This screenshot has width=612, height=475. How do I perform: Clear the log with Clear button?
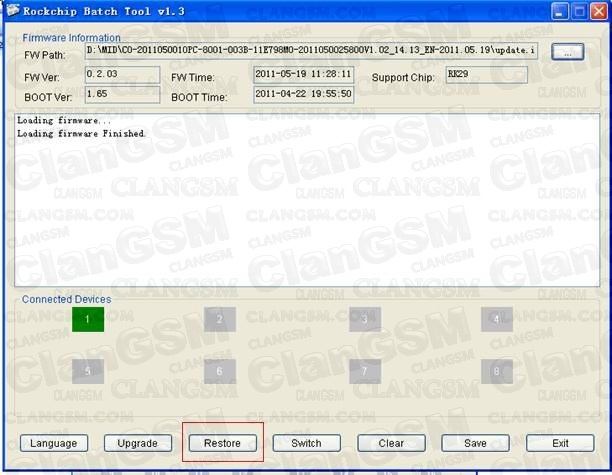pyautogui.click(x=391, y=443)
